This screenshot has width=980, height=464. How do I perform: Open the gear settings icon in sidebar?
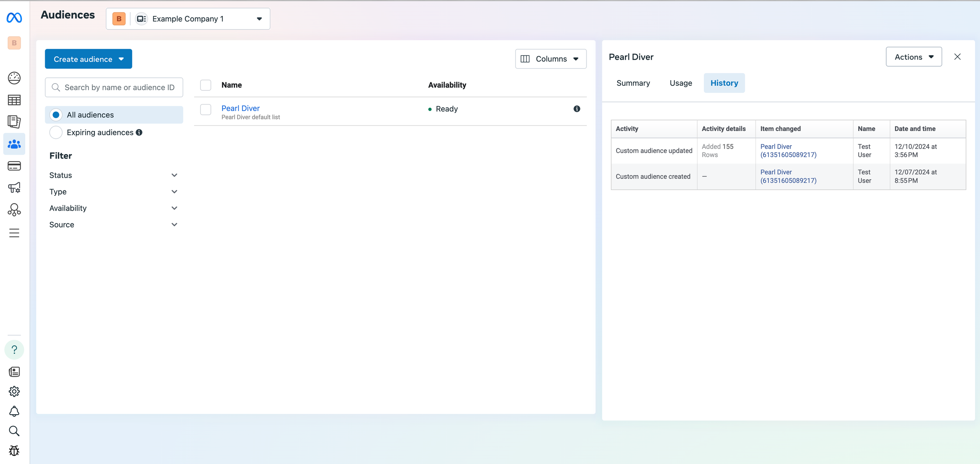coord(14,391)
